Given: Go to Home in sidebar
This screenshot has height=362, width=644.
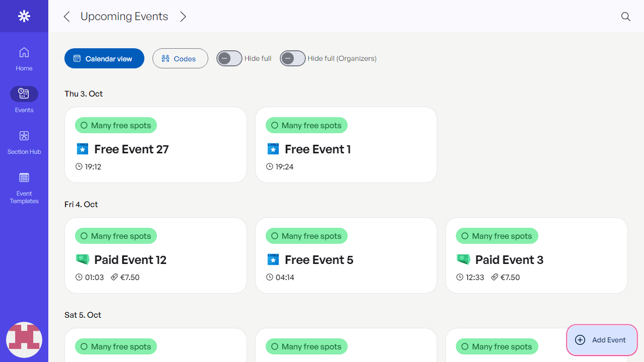Looking at the screenshot, I should pos(24,59).
